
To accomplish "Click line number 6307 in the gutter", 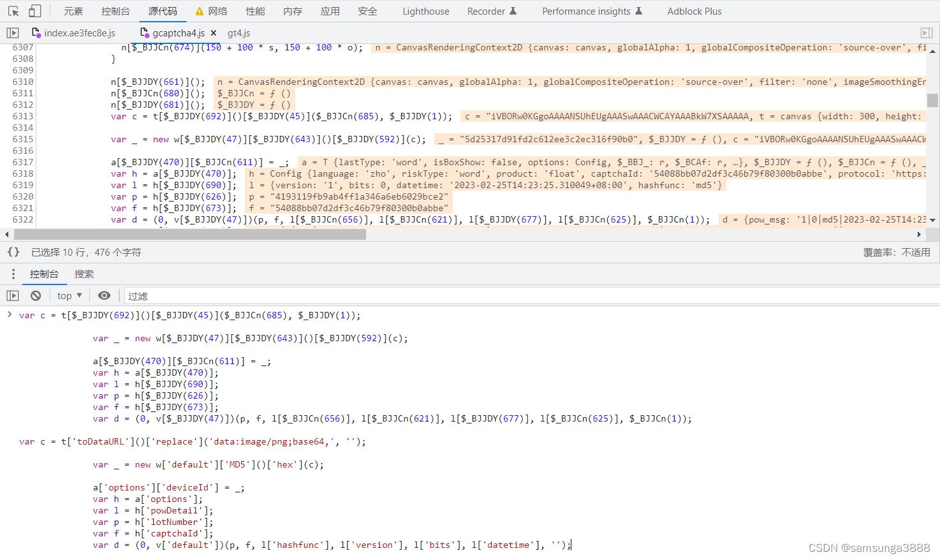I will point(23,47).
